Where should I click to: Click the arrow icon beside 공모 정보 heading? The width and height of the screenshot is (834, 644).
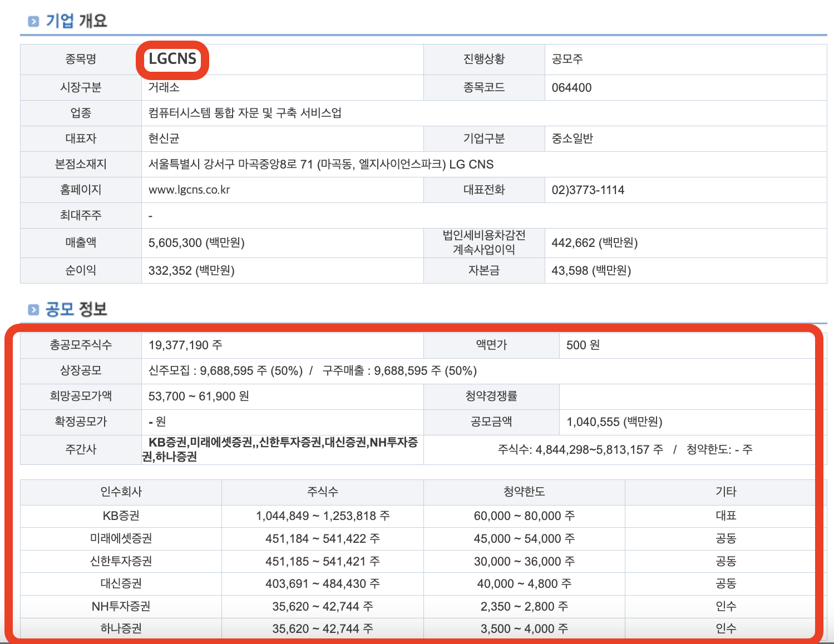[x=34, y=310]
